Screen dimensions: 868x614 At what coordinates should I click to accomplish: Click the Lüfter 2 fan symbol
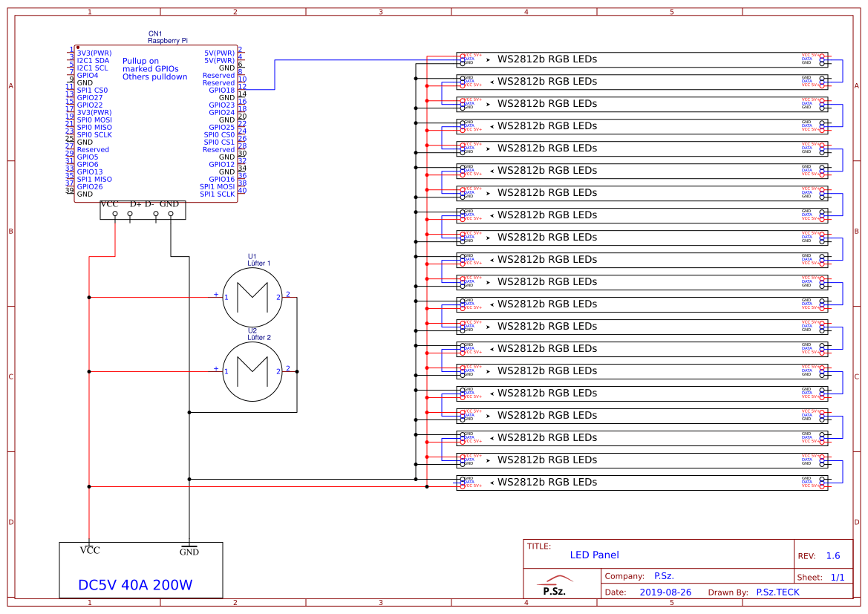[x=252, y=371]
